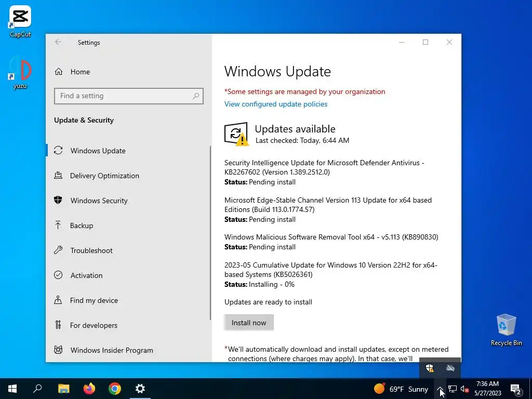Click the OneDrive cloud tray icon
532x399 pixels.
[x=450, y=368]
